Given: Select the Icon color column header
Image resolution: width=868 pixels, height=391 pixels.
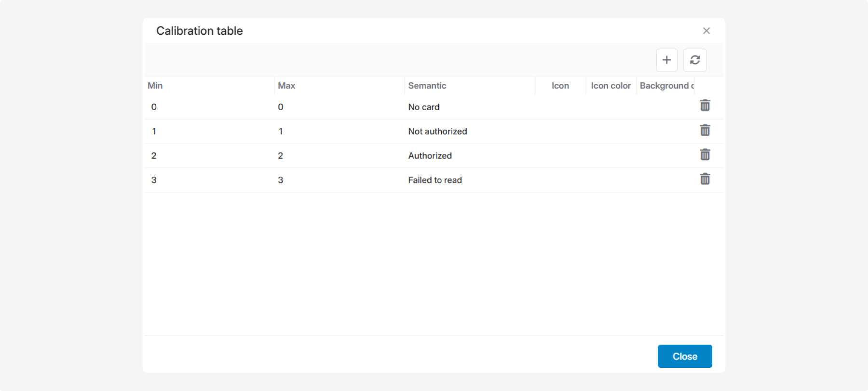Looking at the screenshot, I should (610, 86).
